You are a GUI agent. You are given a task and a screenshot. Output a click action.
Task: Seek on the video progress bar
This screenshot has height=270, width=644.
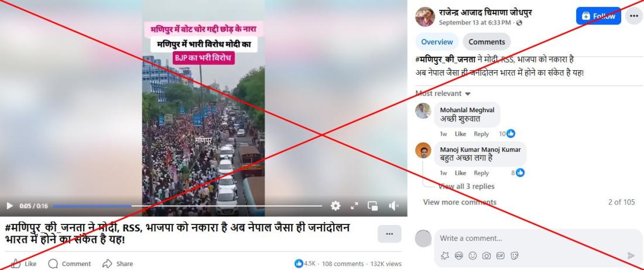click(187, 206)
